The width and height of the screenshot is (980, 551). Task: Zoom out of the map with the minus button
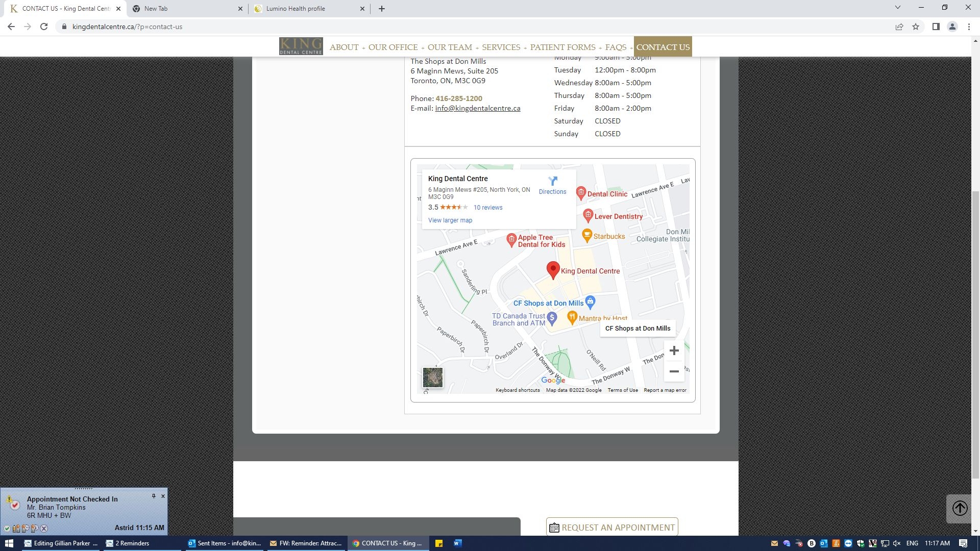(674, 371)
